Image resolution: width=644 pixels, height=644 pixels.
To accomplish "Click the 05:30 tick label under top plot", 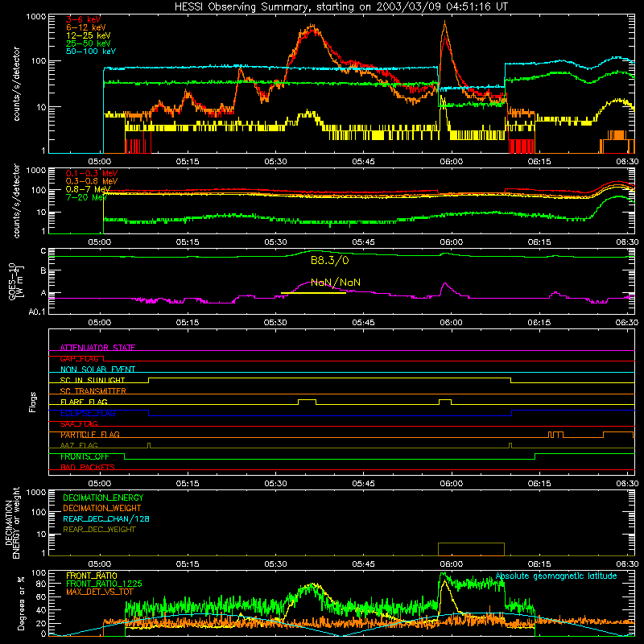I will point(275,162).
